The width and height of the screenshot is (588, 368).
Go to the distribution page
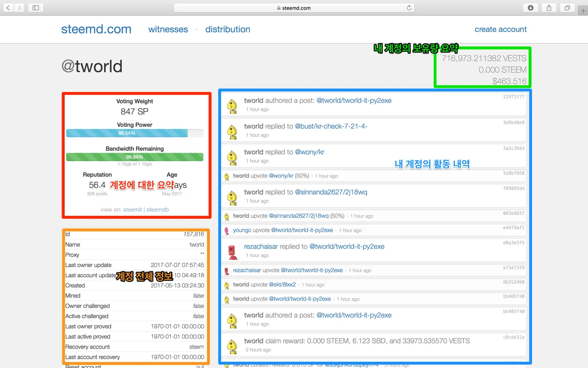[228, 29]
